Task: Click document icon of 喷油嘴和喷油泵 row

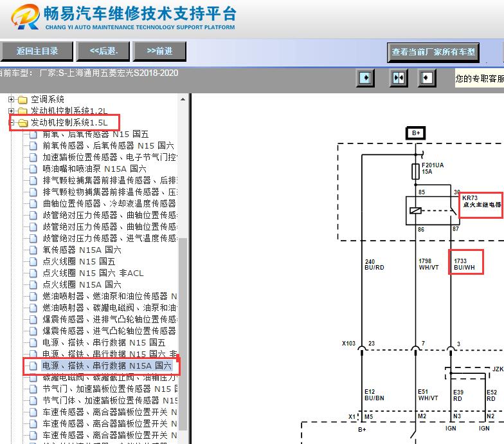Action: [x=33, y=169]
